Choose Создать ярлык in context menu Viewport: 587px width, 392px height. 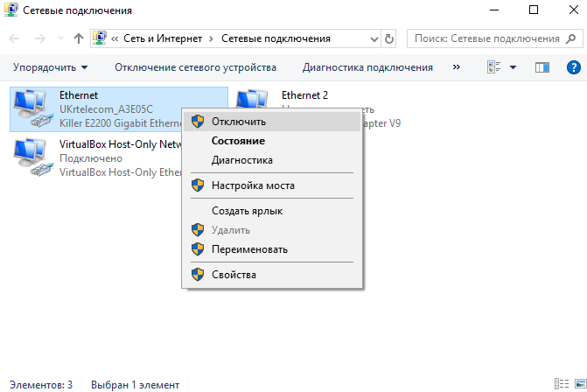pyautogui.click(x=272, y=211)
